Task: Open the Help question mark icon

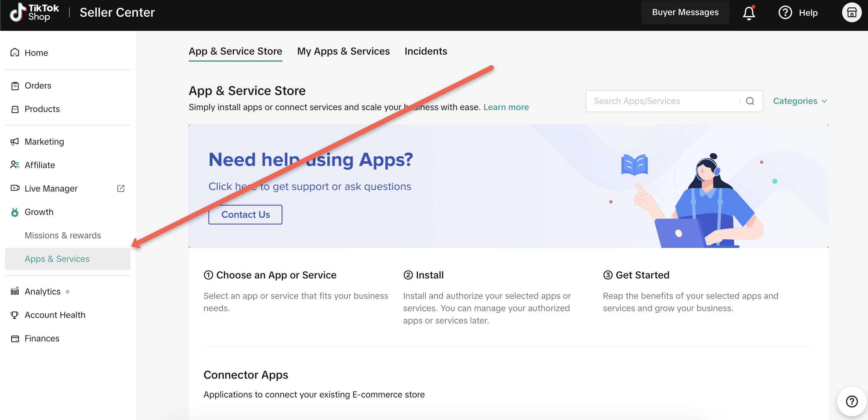Action: (785, 13)
